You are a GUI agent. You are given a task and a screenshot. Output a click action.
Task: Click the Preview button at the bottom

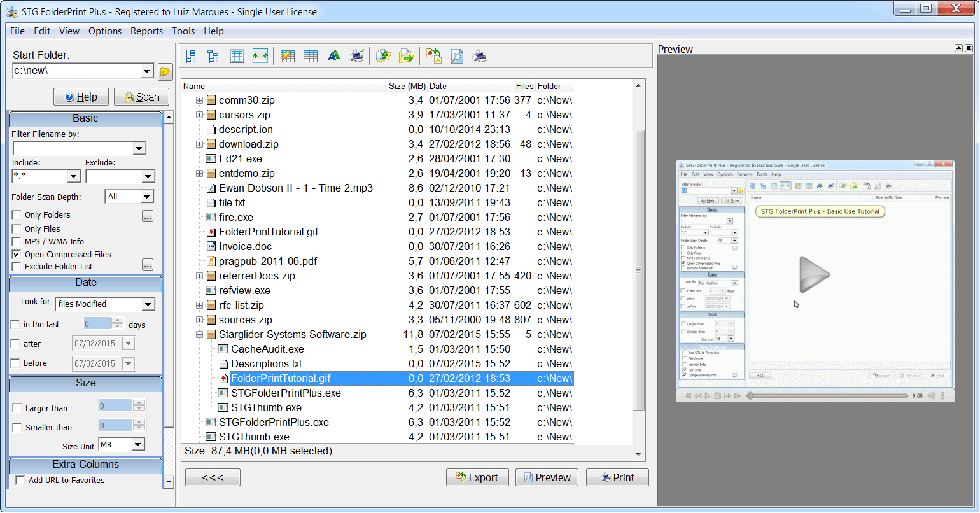[x=547, y=477]
